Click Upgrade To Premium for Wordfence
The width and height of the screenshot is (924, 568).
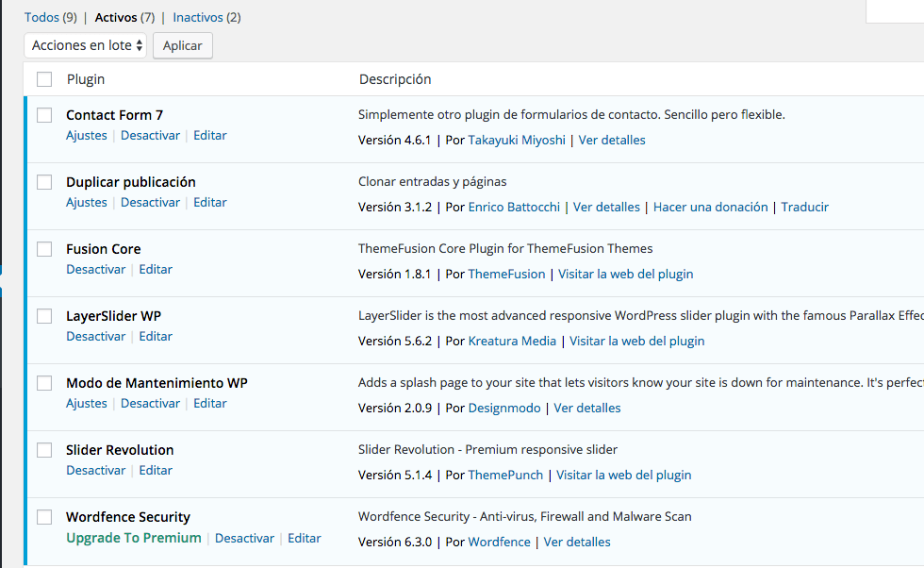134,538
